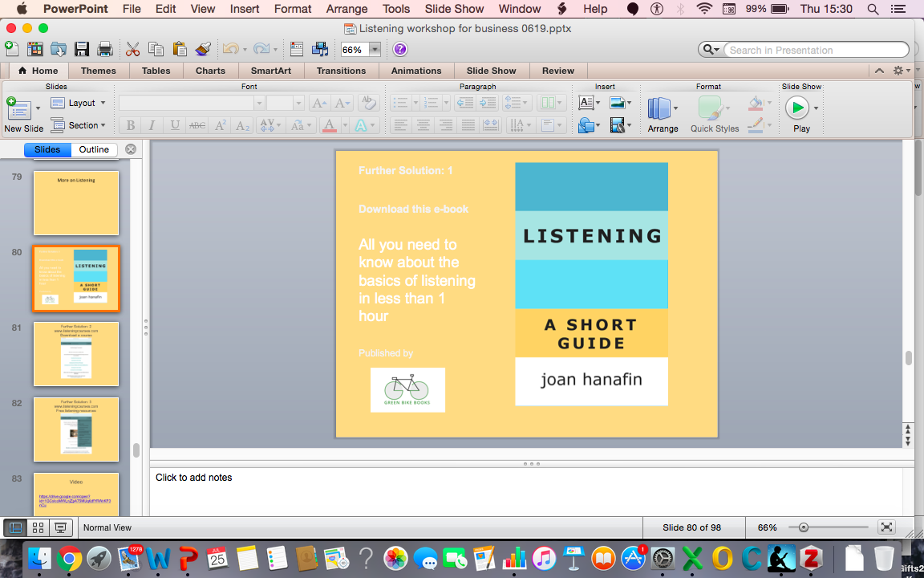This screenshot has width=924, height=578.
Task: Click the Cut scissors icon
Action: [133, 49]
